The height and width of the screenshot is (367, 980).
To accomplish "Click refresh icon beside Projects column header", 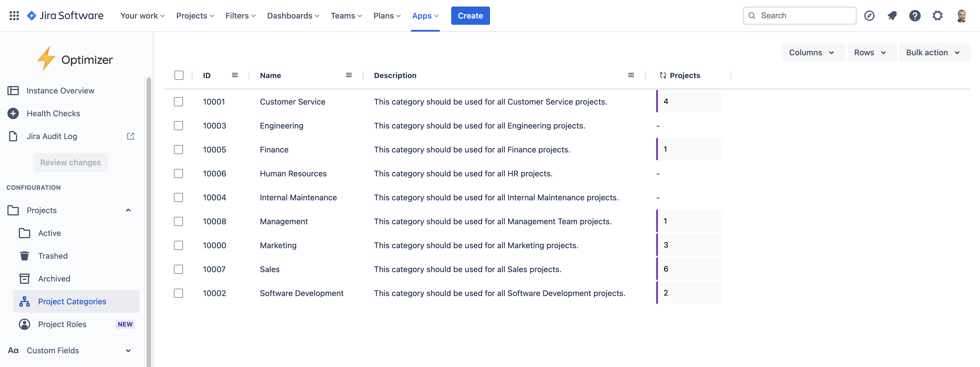I will point(663,75).
